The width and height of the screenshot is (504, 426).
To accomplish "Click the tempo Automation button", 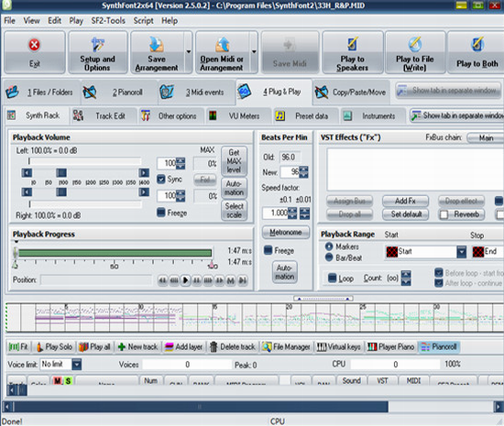I will click(285, 272).
